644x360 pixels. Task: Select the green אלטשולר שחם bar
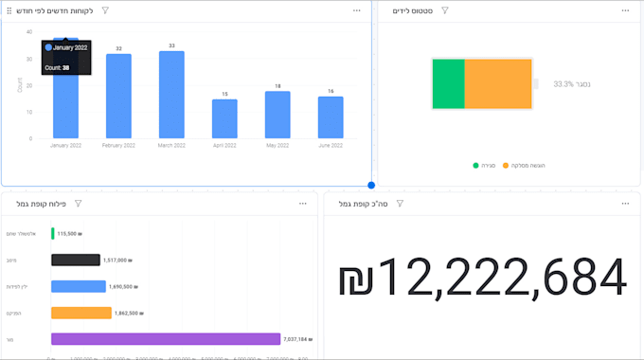pos(53,233)
